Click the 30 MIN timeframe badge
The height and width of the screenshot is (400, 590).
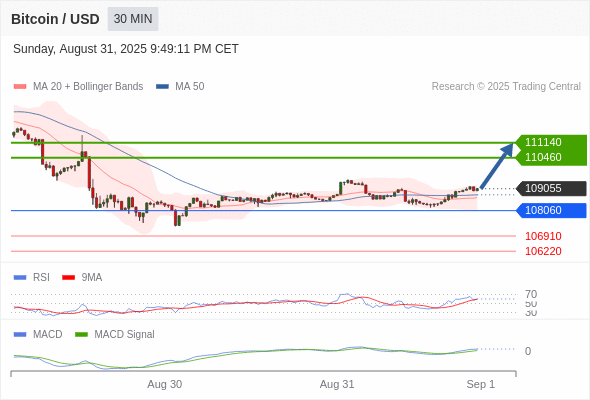133,19
